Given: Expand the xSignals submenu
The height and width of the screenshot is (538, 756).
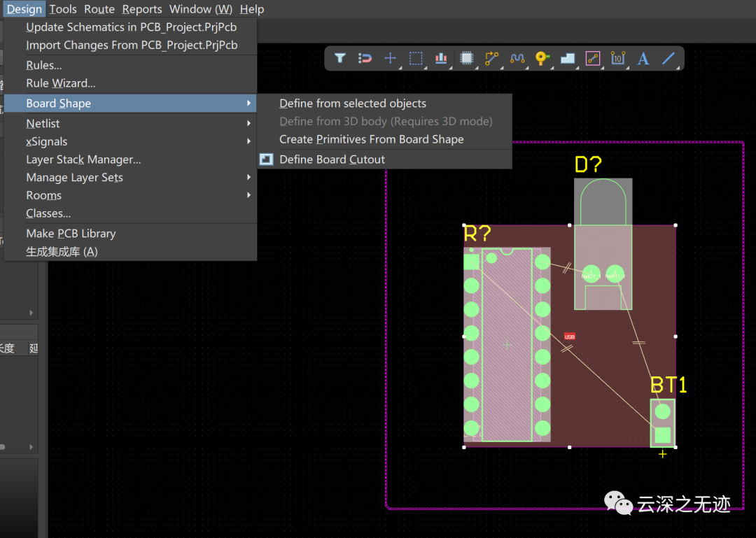Looking at the screenshot, I should 130,141.
